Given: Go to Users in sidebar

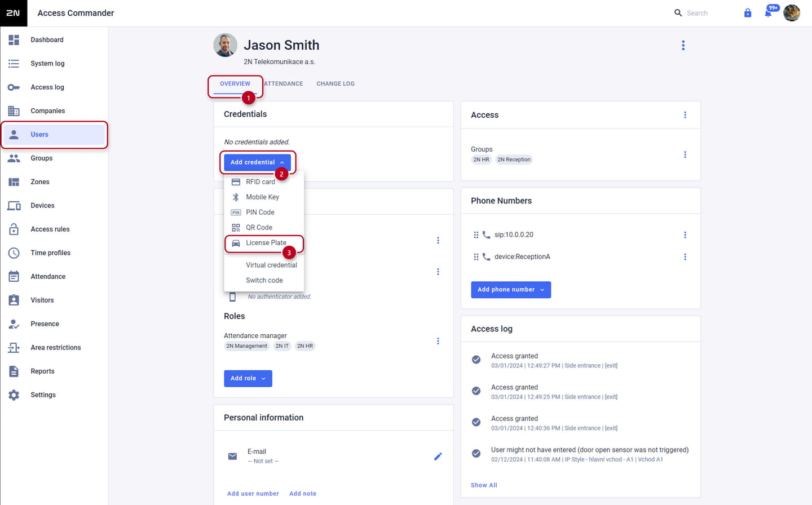Looking at the screenshot, I should [54, 135].
